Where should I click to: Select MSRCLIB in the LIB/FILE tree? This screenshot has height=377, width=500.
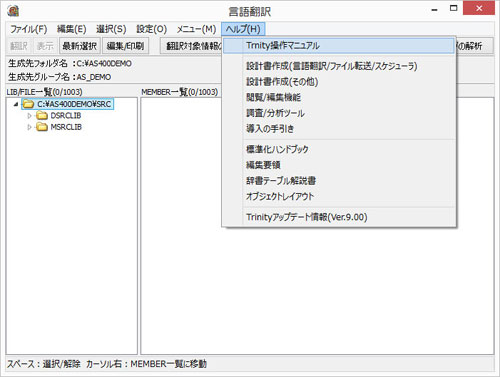(x=66, y=127)
